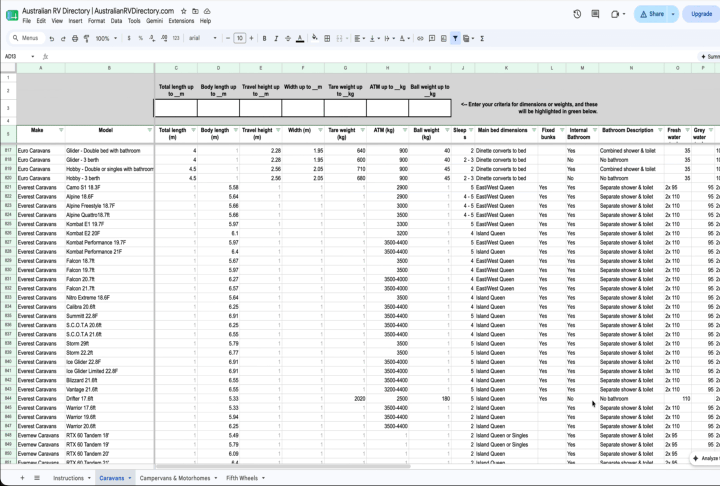Image resolution: width=720 pixels, height=486 pixels.
Task: Click Increase decimal places icon
Action: [x=164, y=38]
